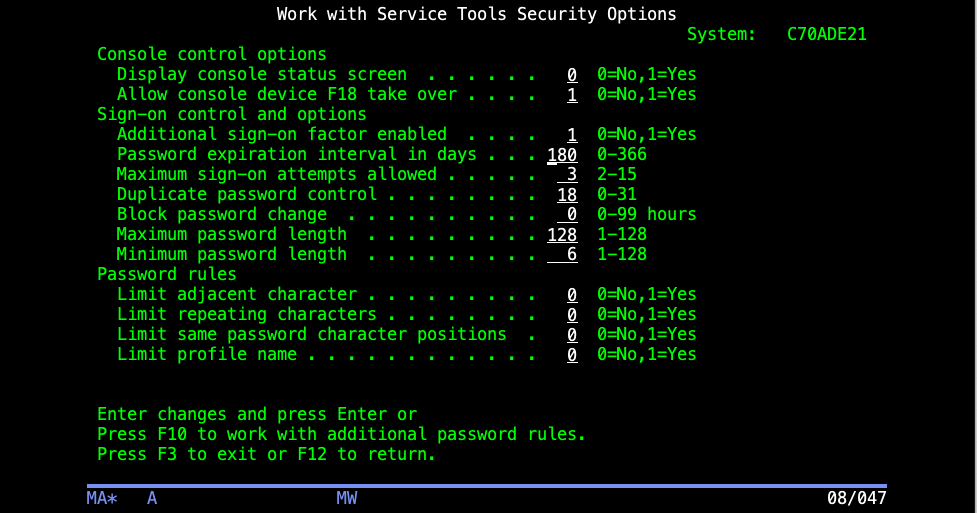977x513 pixels.
Task: Click the Work with Service Tools Security Options title
Action: pyautogui.click(x=477, y=14)
